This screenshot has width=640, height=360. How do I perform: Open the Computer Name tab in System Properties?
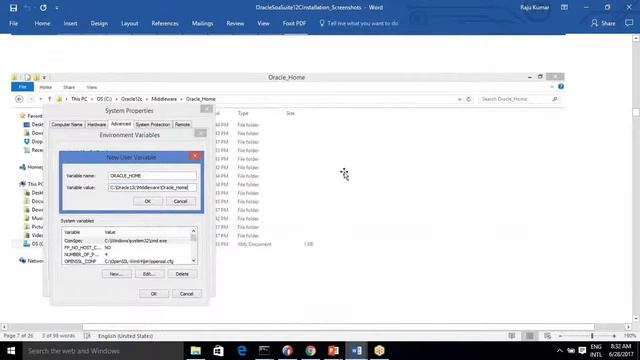(67, 124)
